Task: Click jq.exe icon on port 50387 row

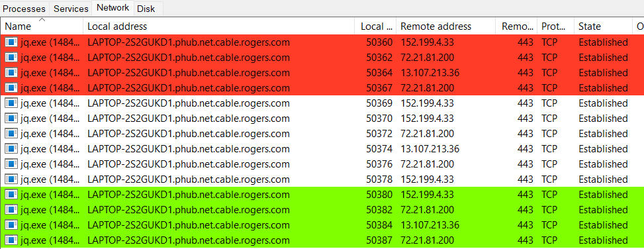Action: (x=11, y=240)
